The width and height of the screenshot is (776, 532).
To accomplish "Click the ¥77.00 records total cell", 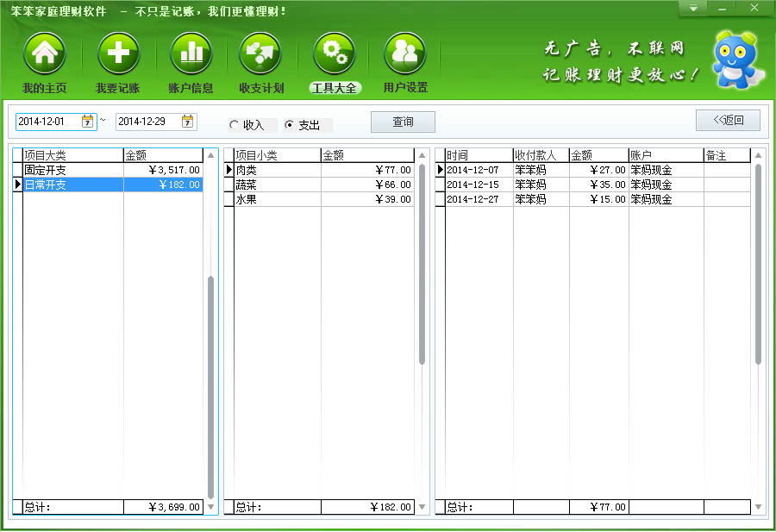I will point(599,507).
